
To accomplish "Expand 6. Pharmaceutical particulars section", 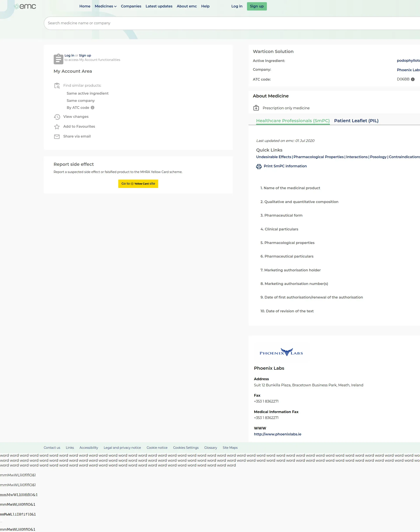I will (x=287, y=256).
